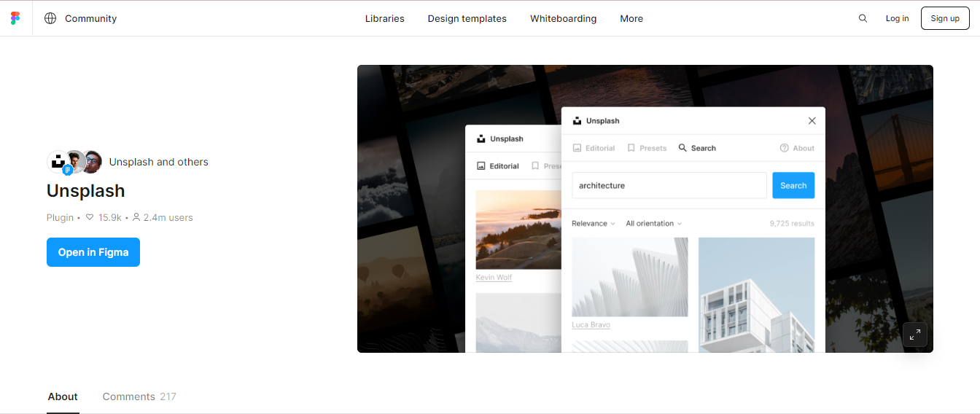Viewport: 980px width, 414px height.
Task: Click the 2.4m users text
Action: click(168, 217)
